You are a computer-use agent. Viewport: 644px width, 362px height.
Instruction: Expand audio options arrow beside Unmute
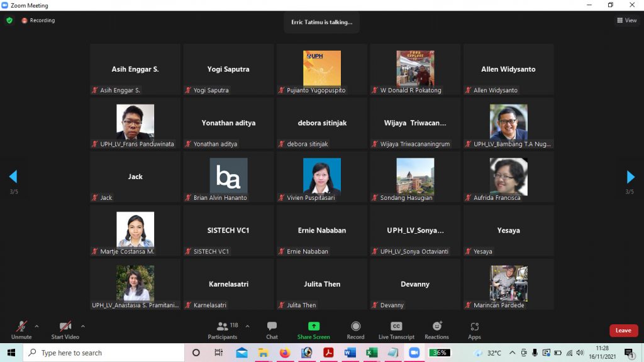(x=36, y=326)
